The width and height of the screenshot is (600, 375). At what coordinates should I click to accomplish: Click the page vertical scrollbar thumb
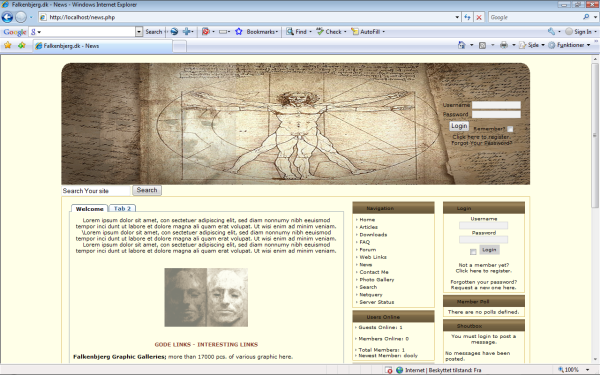click(x=595, y=135)
